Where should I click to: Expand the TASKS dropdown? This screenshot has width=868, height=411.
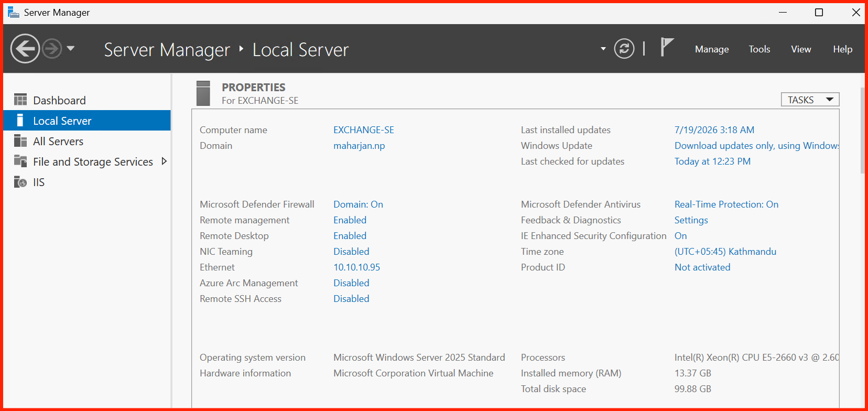[x=810, y=100]
